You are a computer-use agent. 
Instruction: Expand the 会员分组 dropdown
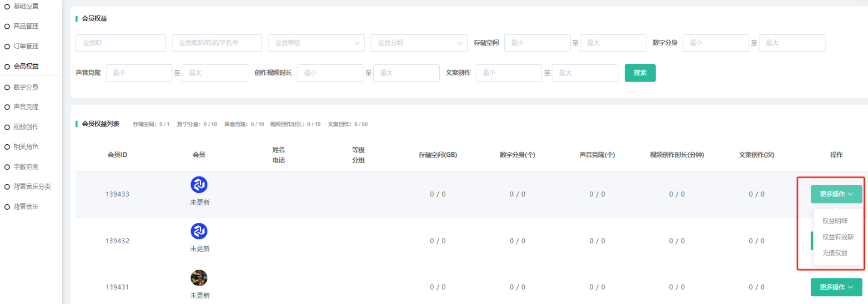pos(419,43)
